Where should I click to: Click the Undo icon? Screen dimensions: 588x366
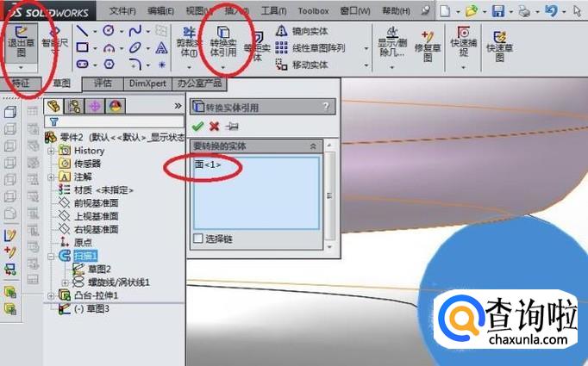[x=551, y=11]
